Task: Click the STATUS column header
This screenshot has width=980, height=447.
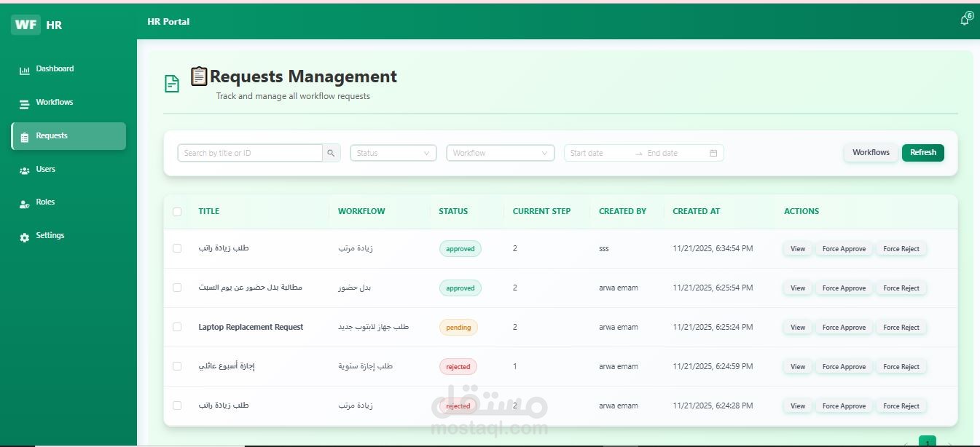Action: (x=453, y=211)
